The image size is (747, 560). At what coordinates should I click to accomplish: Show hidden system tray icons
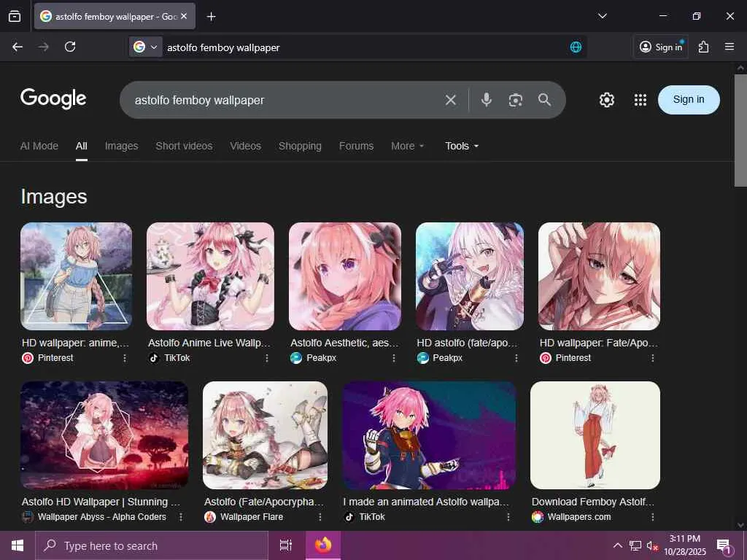(617, 545)
